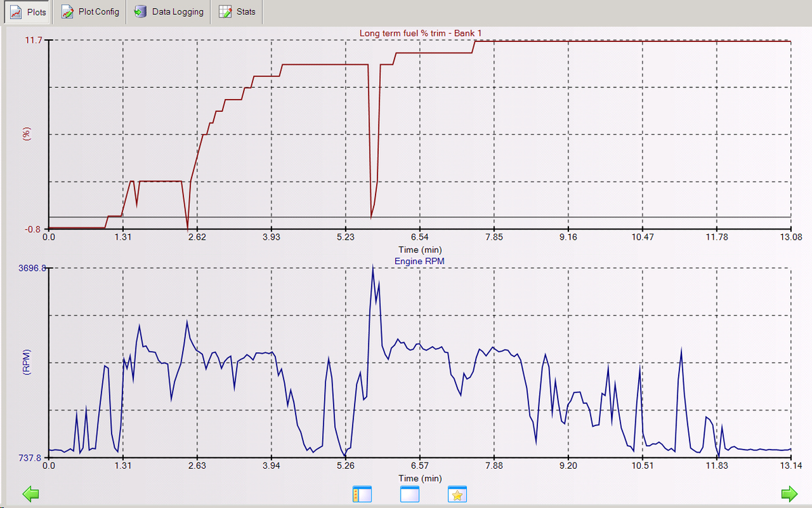Viewport: 812px width, 508px height.
Task: Click the 13.08 tick on the fuel trim time axis
Action: 790,237
